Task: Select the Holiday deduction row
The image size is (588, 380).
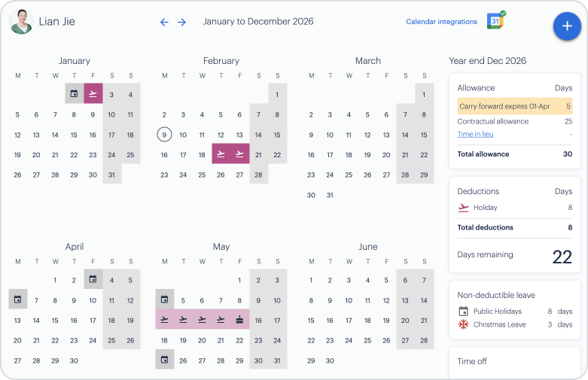Action: click(514, 208)
